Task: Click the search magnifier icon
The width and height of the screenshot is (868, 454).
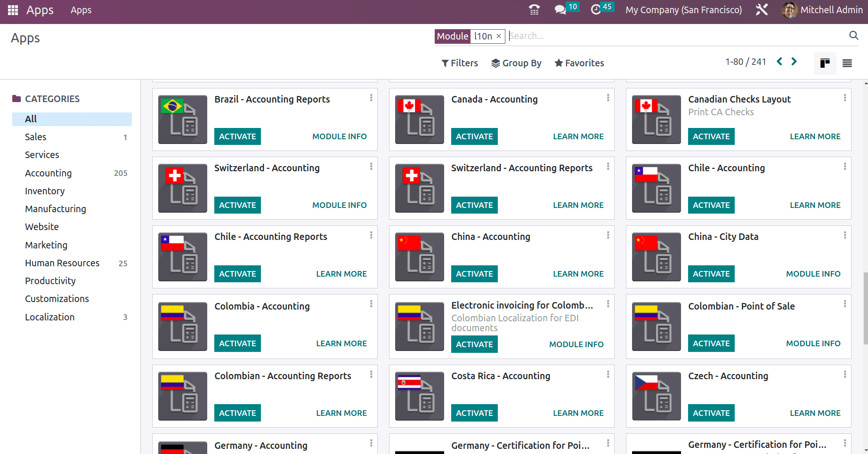Action: 853,35
